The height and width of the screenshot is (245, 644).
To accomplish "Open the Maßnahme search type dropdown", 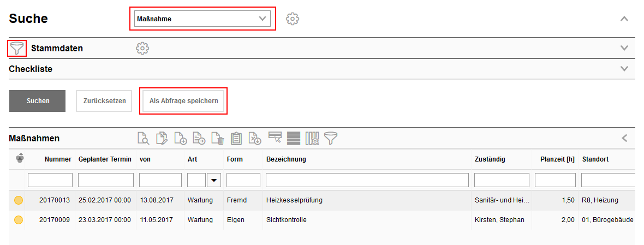I will click(x=202, y=19).
